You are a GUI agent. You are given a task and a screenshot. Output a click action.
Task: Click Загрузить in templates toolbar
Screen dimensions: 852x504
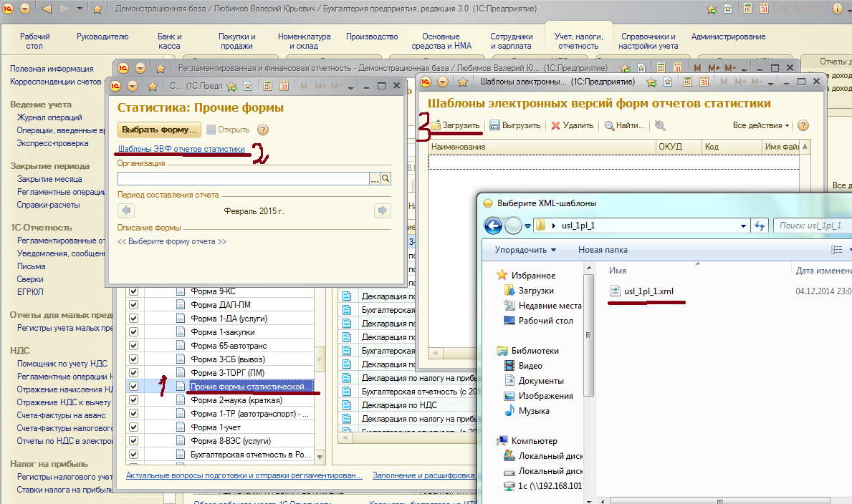(455, 125)
